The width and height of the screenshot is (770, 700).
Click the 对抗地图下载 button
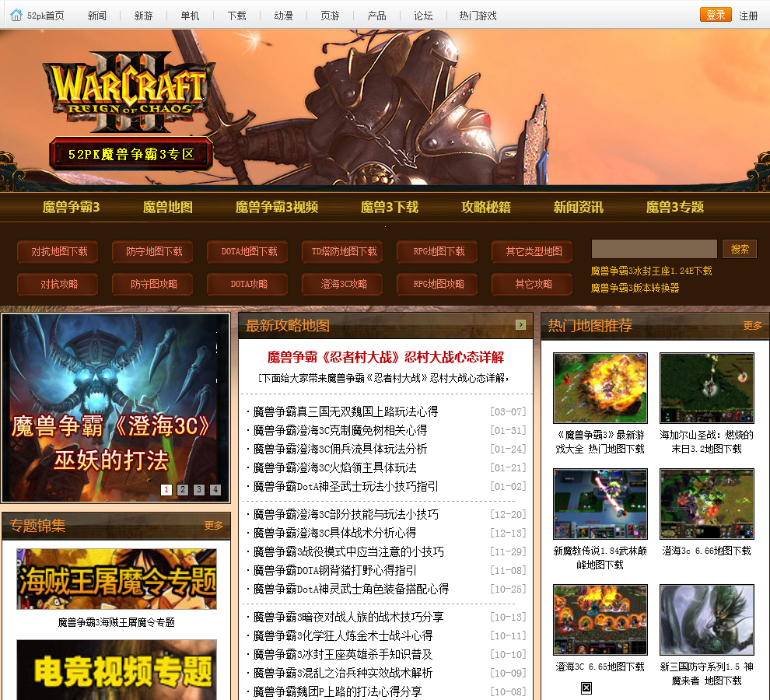[59, 251]
